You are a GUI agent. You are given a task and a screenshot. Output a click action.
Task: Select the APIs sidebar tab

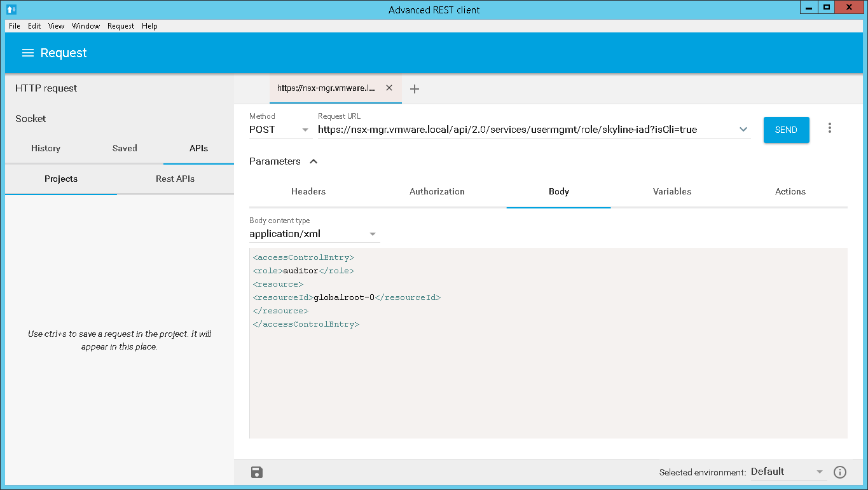click(x=198, y=148)
